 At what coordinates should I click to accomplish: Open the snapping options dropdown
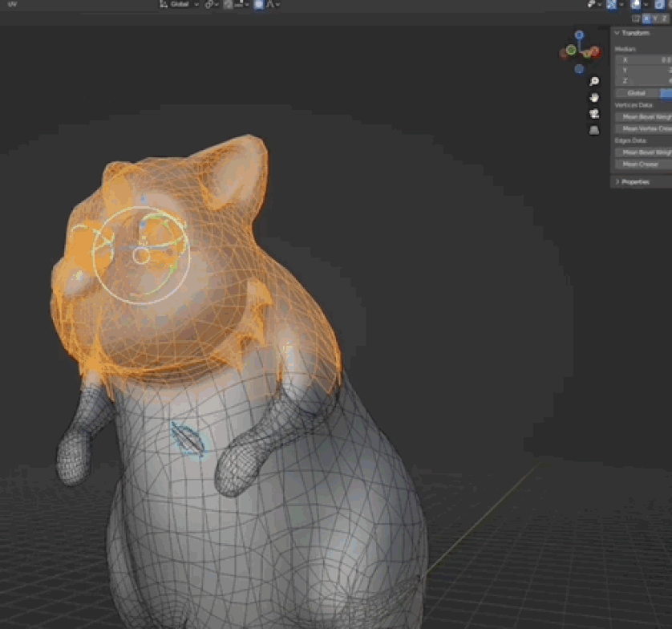click(242, 4)
